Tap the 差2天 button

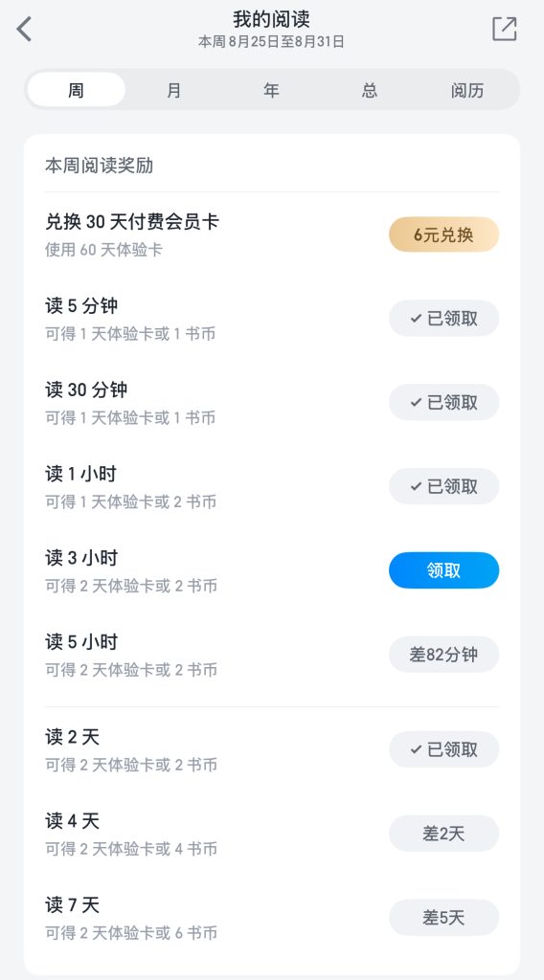[444, 834]
